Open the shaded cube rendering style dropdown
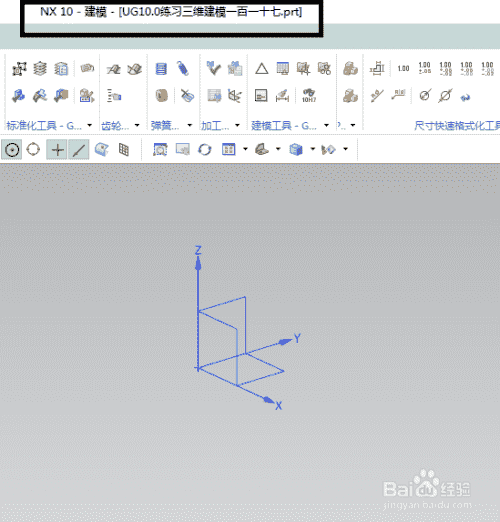 tap(312, 149)
